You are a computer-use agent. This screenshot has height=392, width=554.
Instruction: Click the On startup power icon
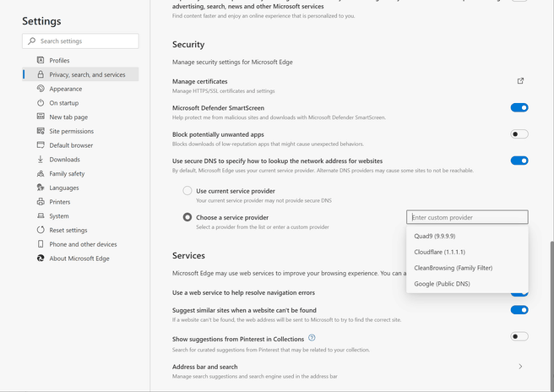[x=41, y=102]
